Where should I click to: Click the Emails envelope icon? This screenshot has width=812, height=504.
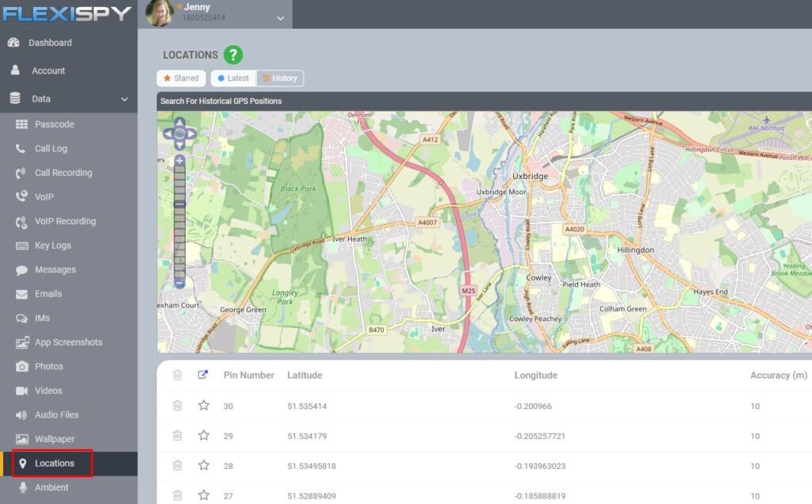tap(21, 294)
